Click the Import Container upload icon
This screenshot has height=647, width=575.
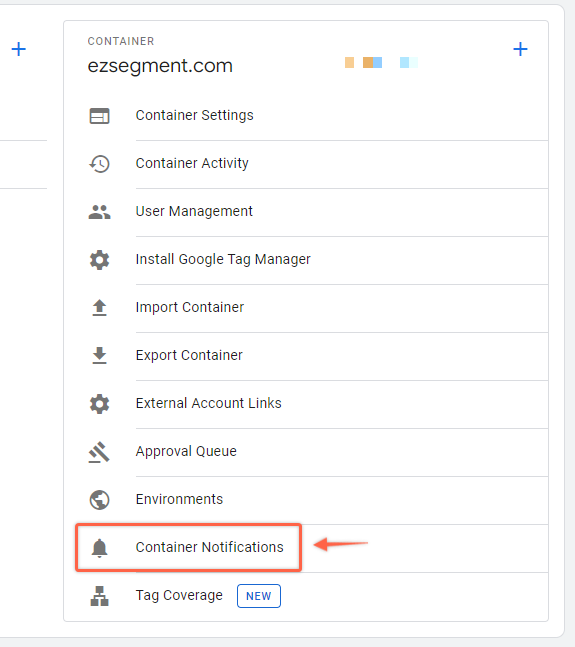click(99, 308)
